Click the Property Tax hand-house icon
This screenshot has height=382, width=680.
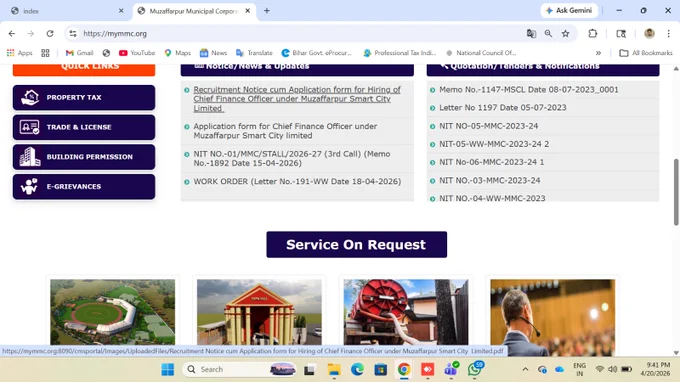(x=30, y=98)
